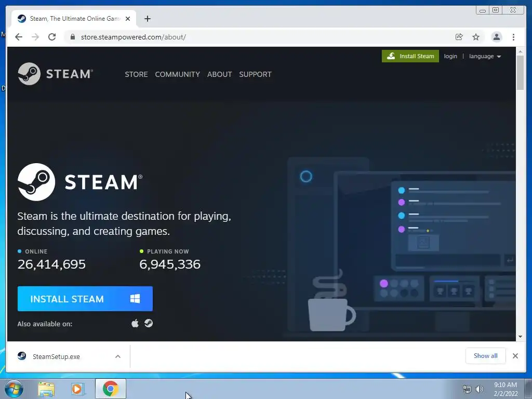Click the large blue INSTALL STEAM button

click(85, 299)
